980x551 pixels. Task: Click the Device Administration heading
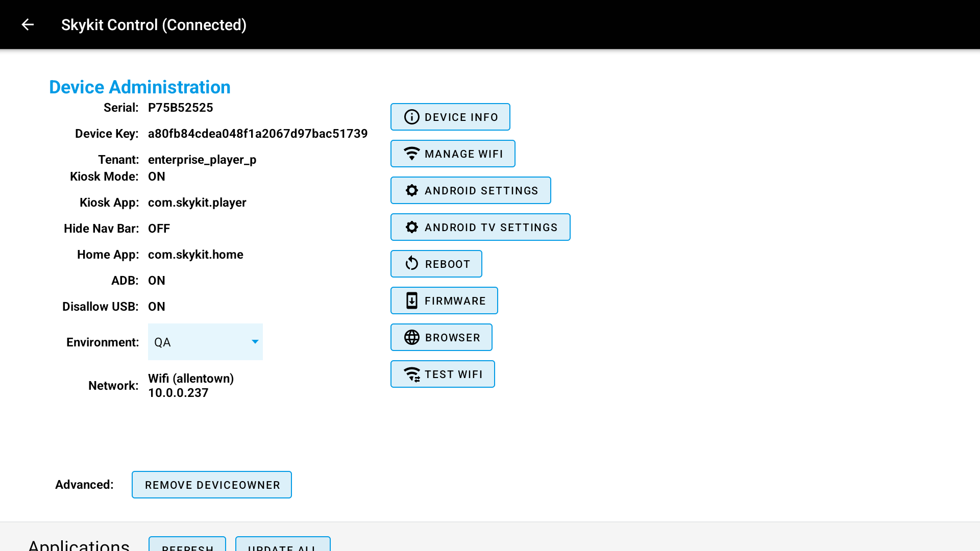[140, 87]
